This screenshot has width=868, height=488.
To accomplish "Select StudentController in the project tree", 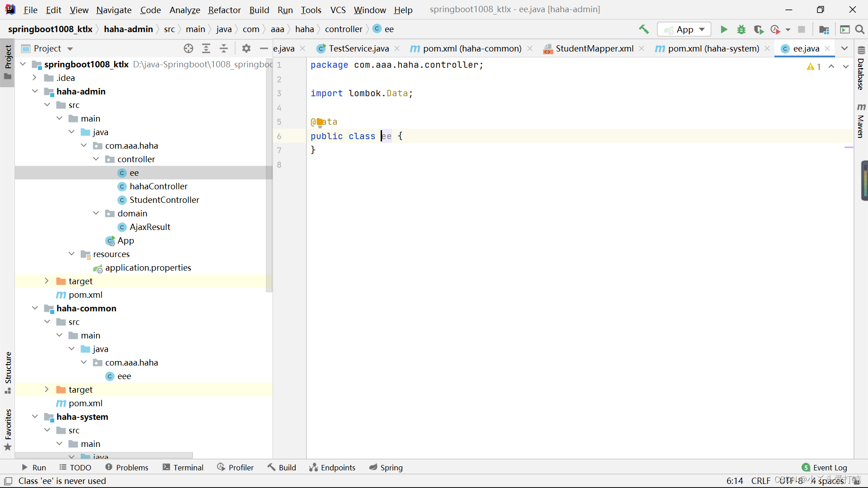I will [164, 200].
